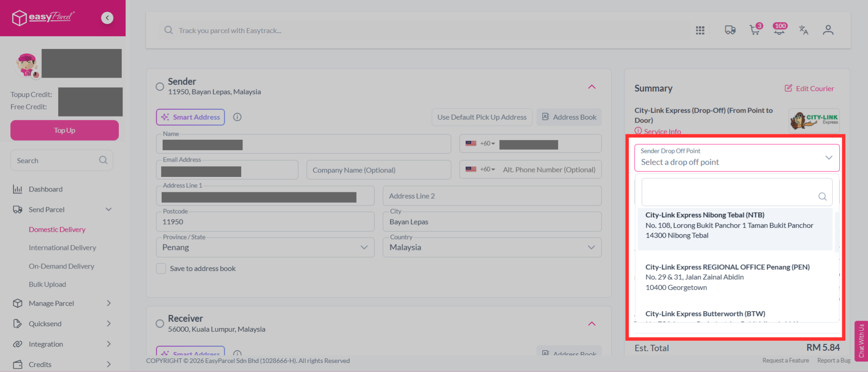This screenshot has height=372, width=868.
Task: Click the Email Address field
Action: [227, 170]
